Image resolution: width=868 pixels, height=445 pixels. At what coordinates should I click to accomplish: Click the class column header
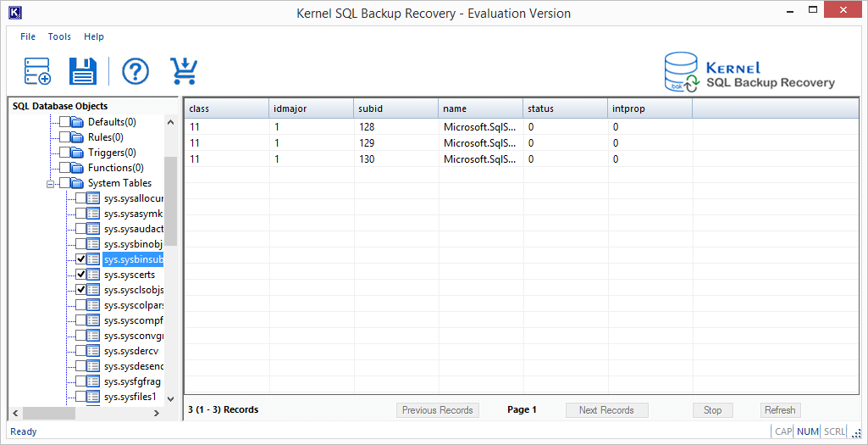click(227, 108)
